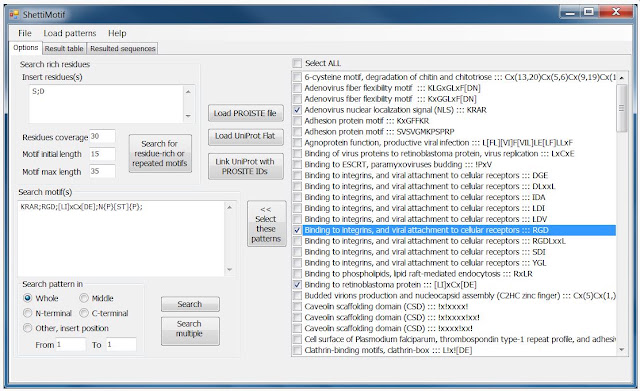Check Adenovirus fiber flexibility KLGxGLxF[DN] checkbox
The image size is (640, 391).
click(x=297, y=88)
